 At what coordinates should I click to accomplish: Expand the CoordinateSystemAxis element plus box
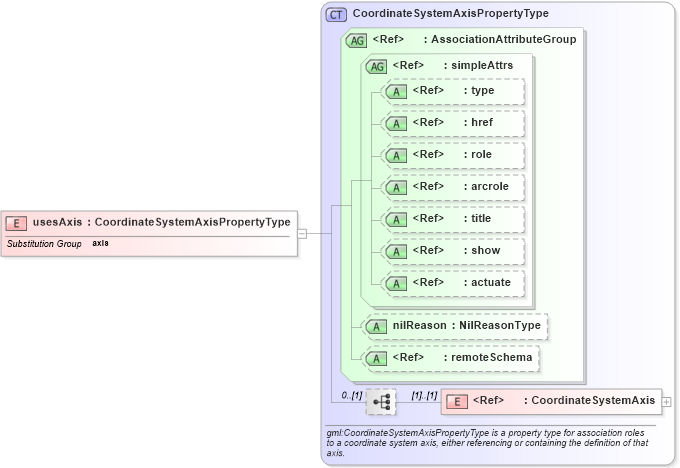click(667, 402)
